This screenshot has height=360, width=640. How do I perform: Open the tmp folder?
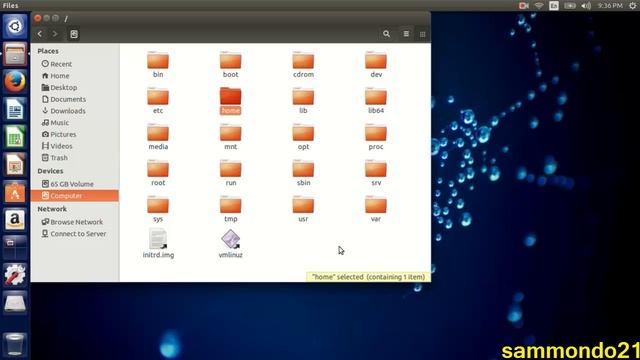click(231, 209)
